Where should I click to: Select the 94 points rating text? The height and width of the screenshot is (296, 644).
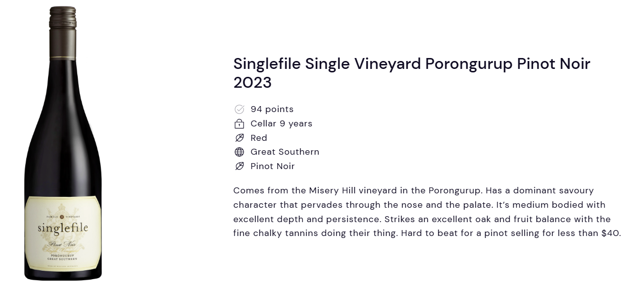[x=272, y=109]
